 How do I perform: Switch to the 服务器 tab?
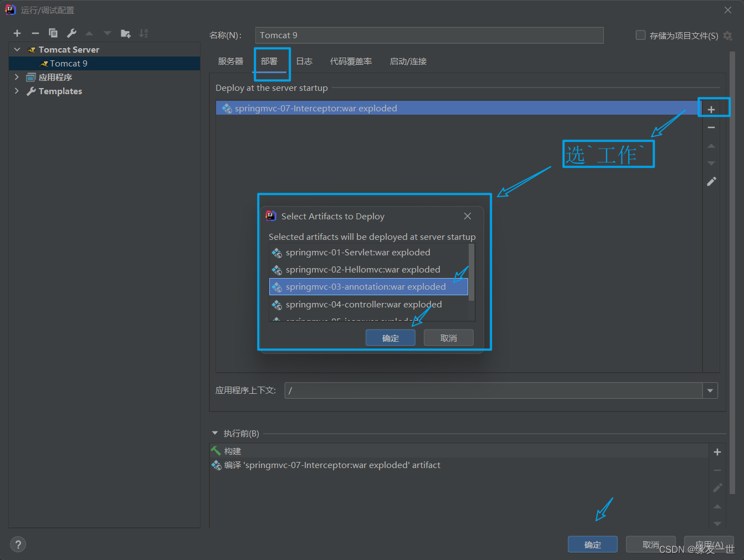coord(230,61)
